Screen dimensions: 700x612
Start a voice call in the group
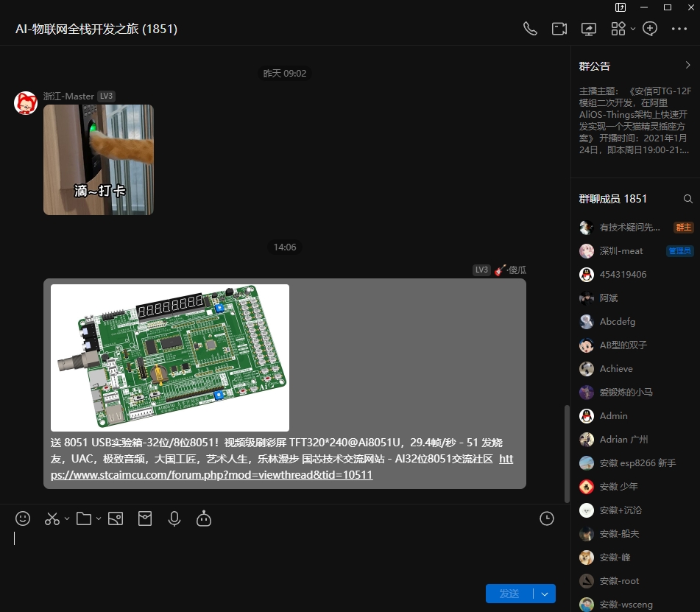529,29
